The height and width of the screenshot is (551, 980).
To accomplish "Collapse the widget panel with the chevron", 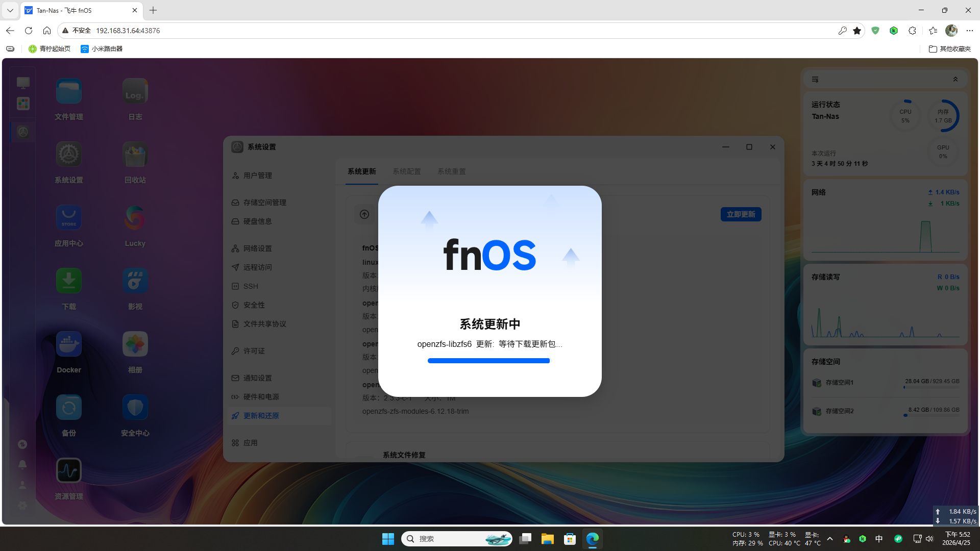I will (955, 80).
